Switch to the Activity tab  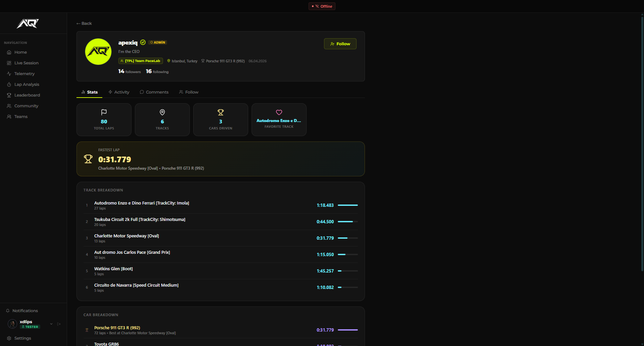119,92
